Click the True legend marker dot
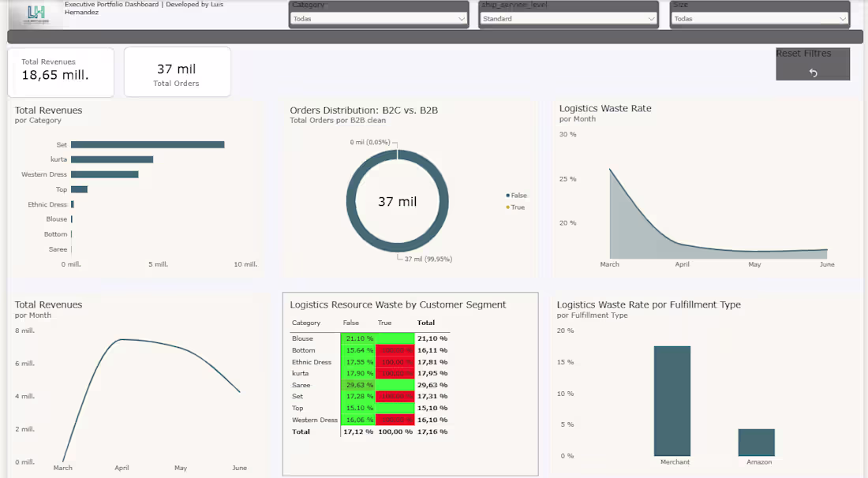868x478 pixels. pos(507,207)
